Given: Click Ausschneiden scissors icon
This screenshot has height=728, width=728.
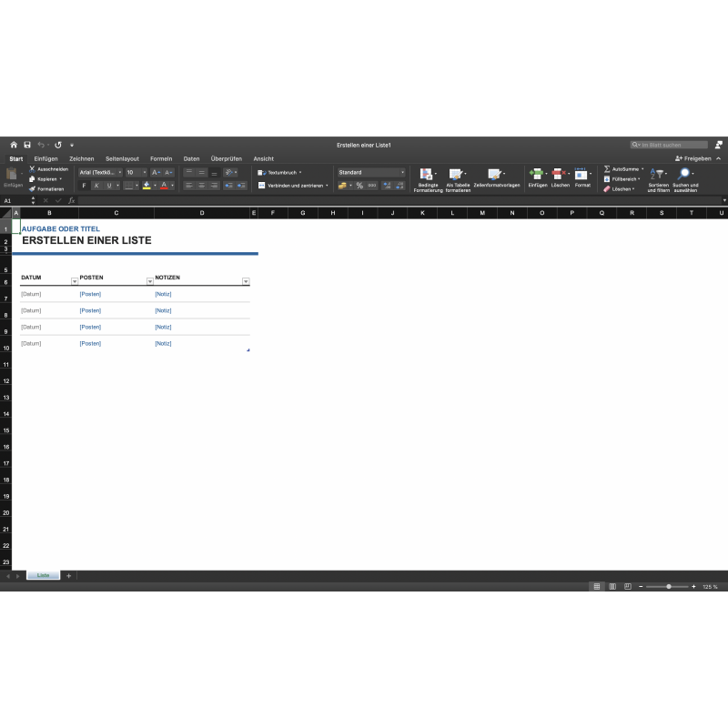Looking at the screenshot, I should click(x=32, y=169).
